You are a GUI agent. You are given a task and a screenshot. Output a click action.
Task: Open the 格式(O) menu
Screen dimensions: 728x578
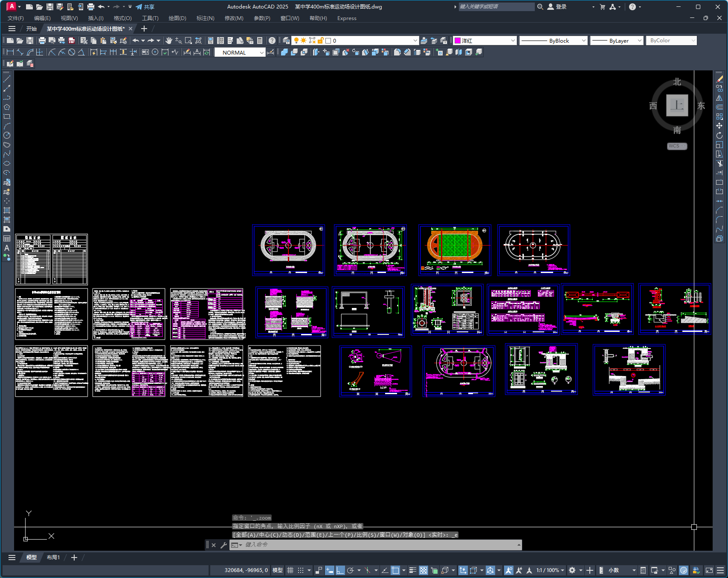tap(123, 18)
